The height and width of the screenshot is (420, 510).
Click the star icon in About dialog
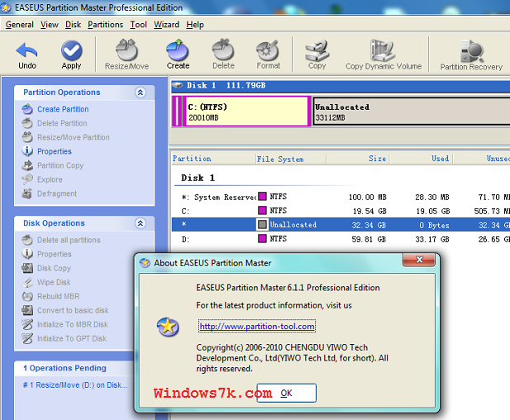[x=168, y=327]
